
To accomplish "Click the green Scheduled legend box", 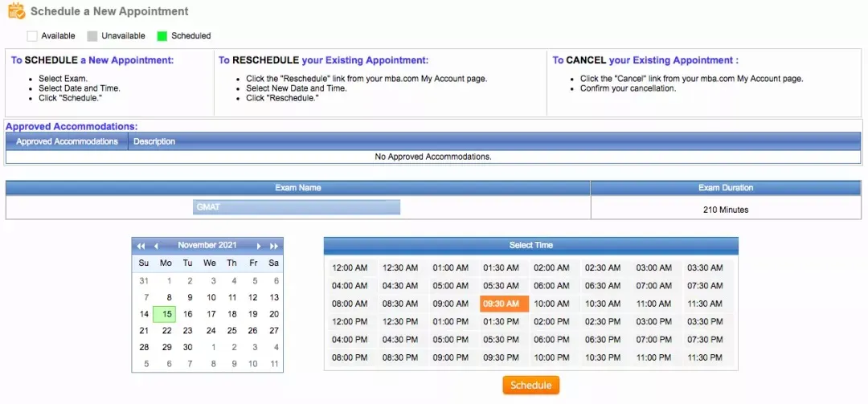I will pos(162,36).
